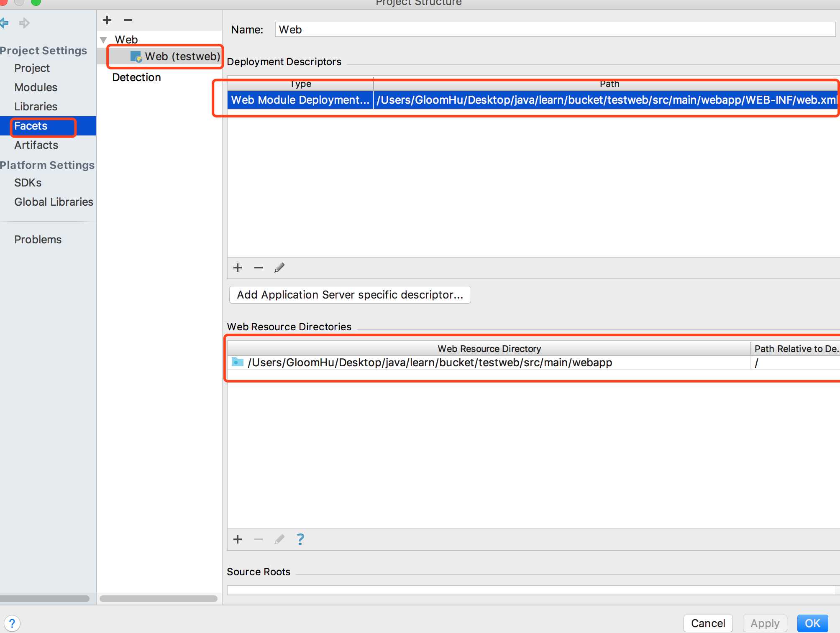
Task: Select the Web Module Deployment descriptor row
Action: click(x=532, y=99)
